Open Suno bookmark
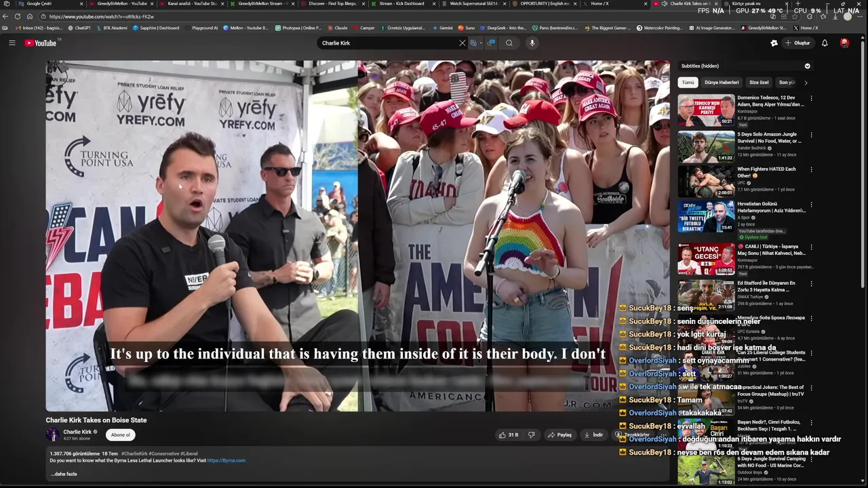868x488 pixels. tap(467, 28)
